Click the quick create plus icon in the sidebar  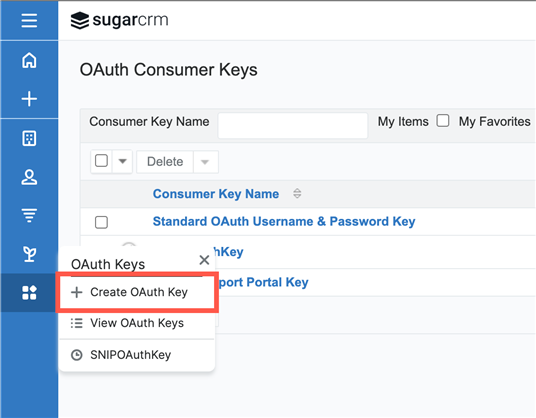pos(29,99)
